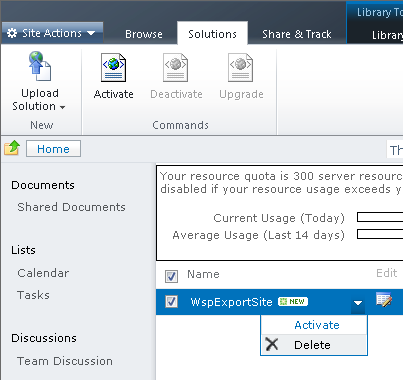Open the Documents heading link

[43, 185]
